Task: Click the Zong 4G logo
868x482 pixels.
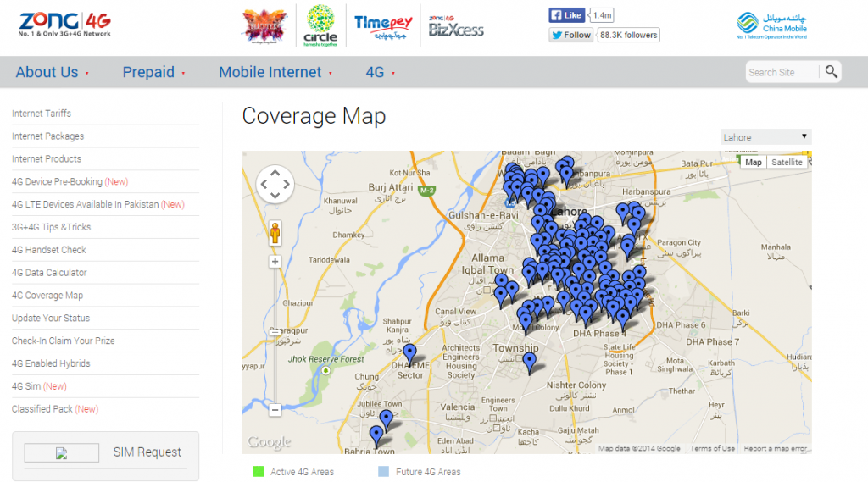Action: [x=64, y=25]
